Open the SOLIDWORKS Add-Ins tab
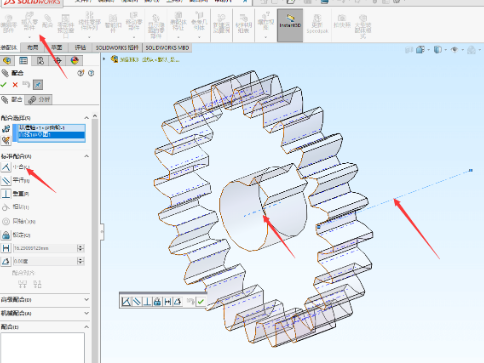This screenshot has width=484, height=363. tap(117, 48)
